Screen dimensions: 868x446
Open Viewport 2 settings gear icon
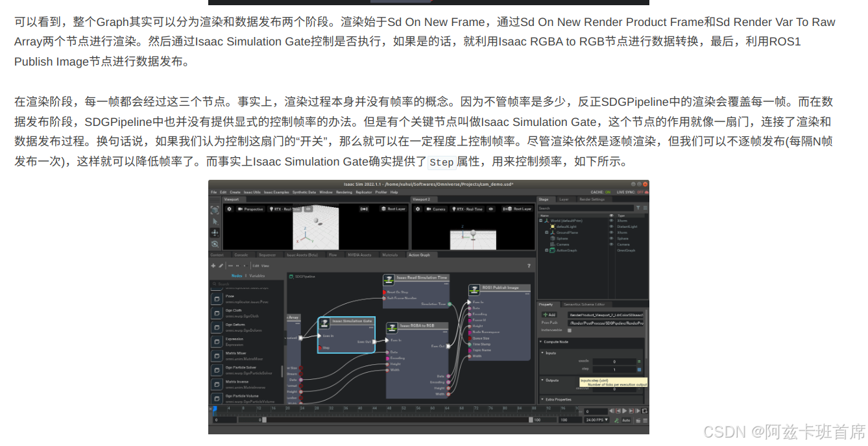tap(418, 209)
